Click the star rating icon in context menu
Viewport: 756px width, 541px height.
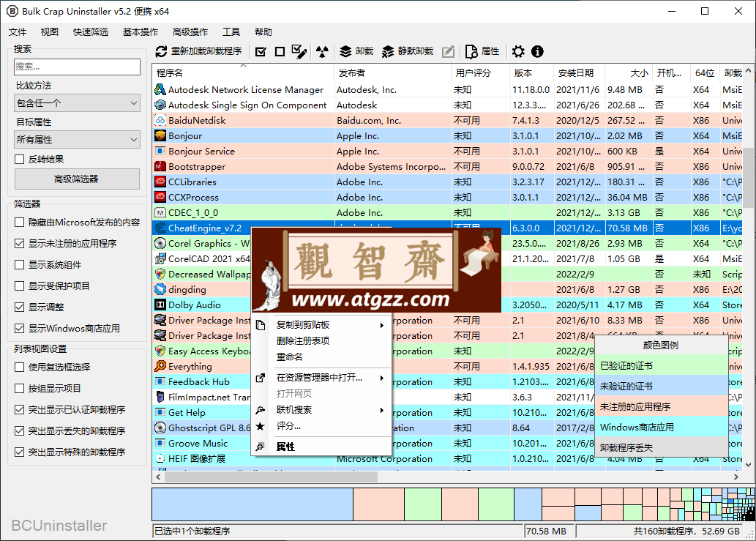(x=261, y=426)
